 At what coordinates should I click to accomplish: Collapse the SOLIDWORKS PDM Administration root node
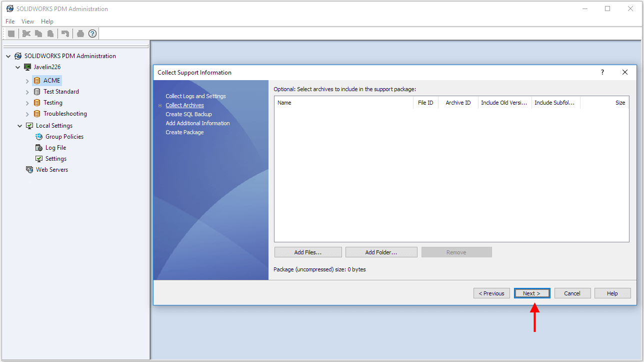coord(8,56)
